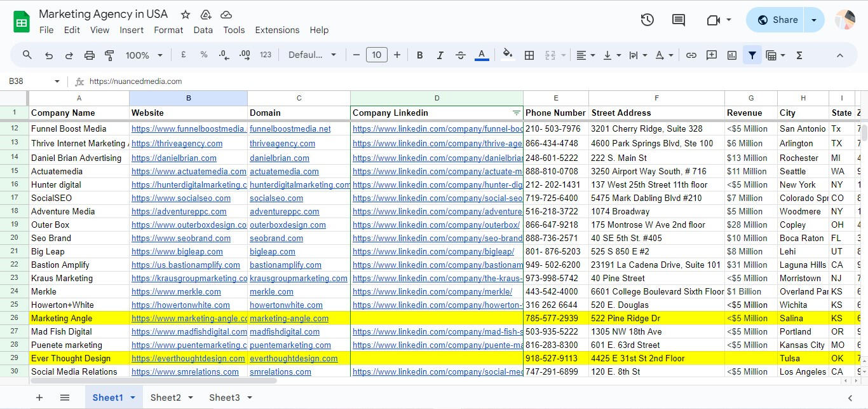The width and height of the screenshot is (868, 409).
Task: Open the comments panel icon
Action: [x=678, y=20]
